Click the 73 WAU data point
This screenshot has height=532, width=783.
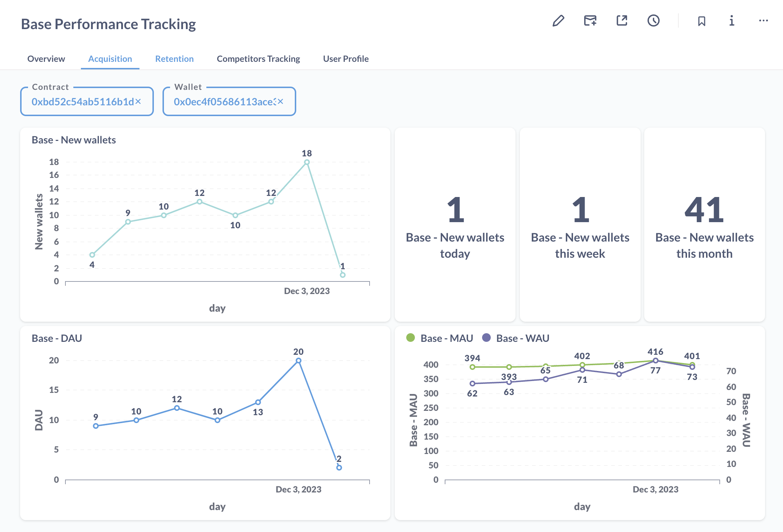pos(692,367)
